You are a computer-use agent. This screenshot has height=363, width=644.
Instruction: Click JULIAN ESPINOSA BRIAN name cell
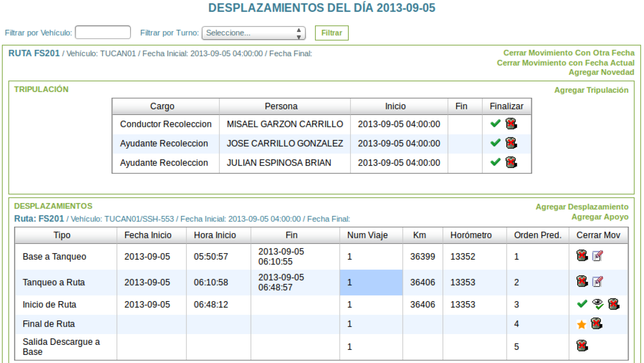pos(285,162)
